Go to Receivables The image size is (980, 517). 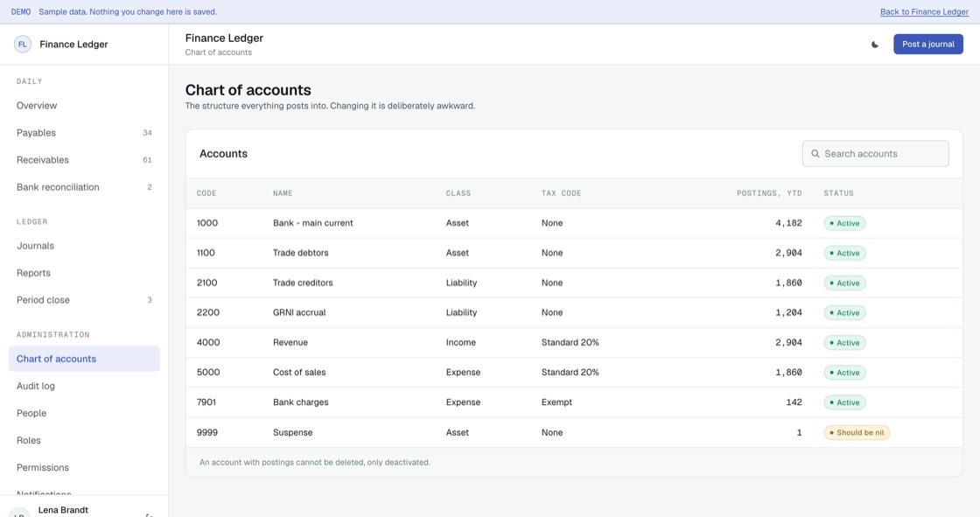click(x=84, y=160)
